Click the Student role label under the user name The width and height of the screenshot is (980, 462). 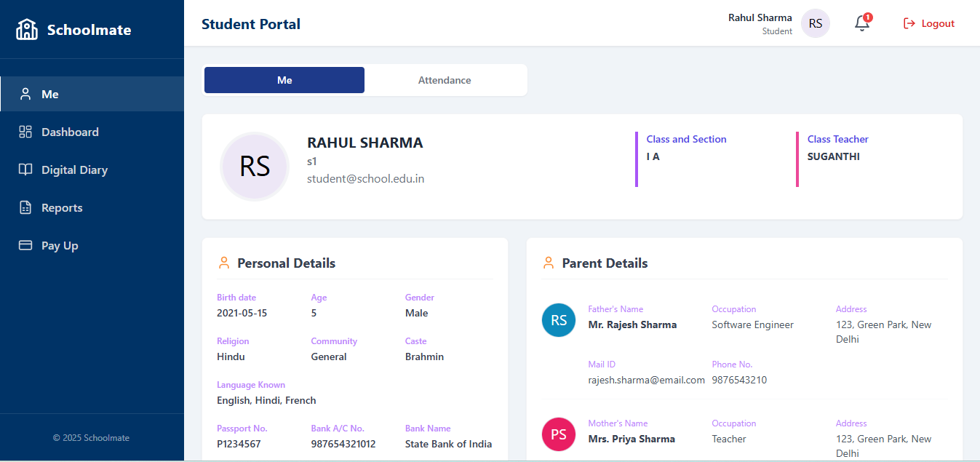point(777,31)
